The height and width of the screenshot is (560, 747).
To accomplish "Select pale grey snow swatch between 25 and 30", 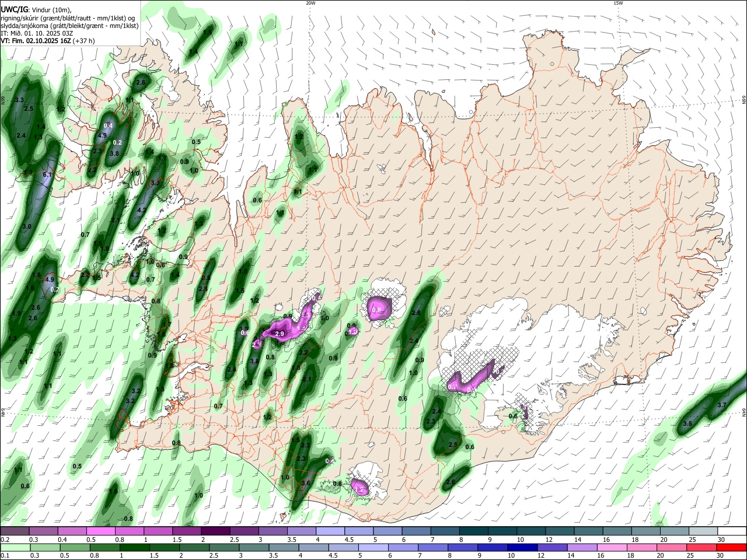I will (704, 531).
